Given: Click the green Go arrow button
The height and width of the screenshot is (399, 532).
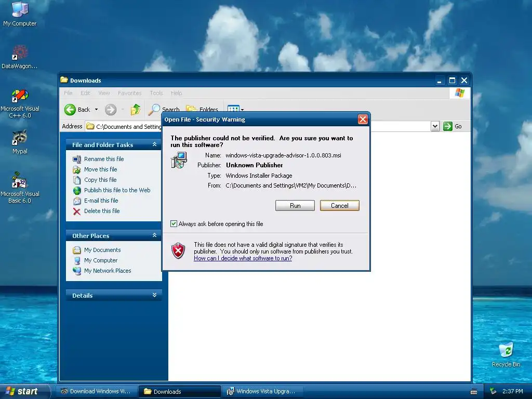Looking at the screenshot, I should [448, 126].
